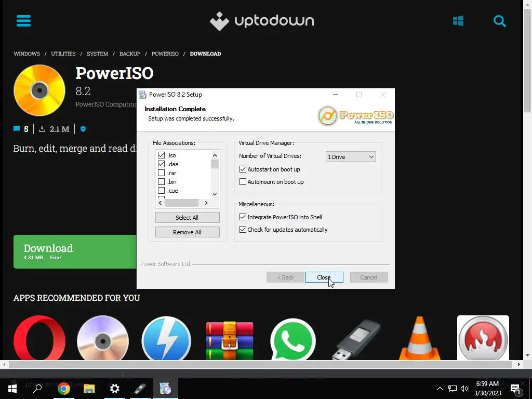532x399 pixels.
Task: Click the file associations vertical scrollbar thumb
Action: coord(215,164)
